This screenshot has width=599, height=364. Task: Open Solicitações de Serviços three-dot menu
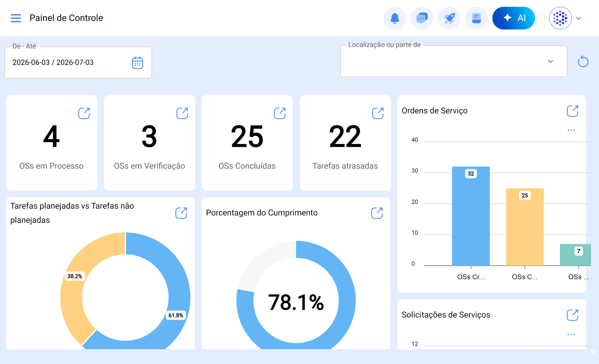[x=571, y=334]
